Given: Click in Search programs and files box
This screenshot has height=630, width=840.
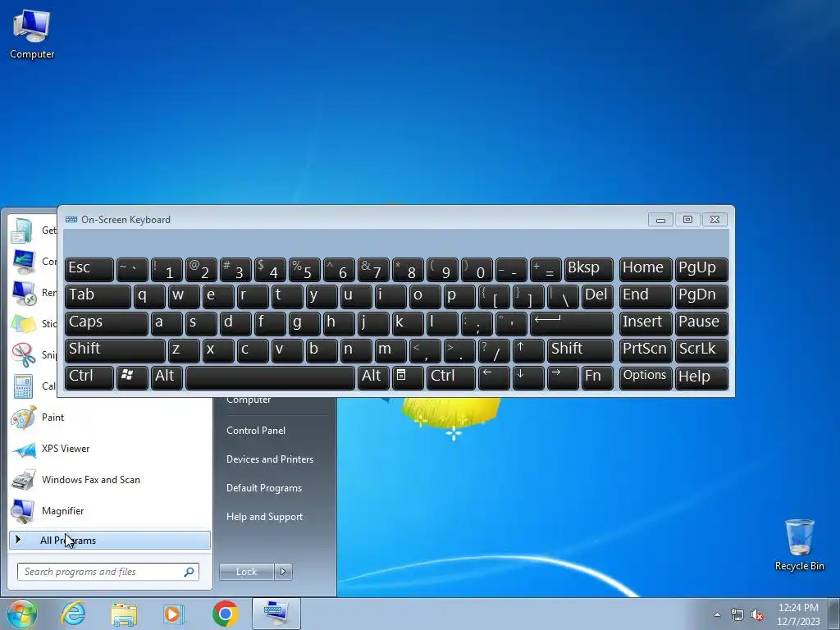Looking at the screenshot, I should point(107,572).
